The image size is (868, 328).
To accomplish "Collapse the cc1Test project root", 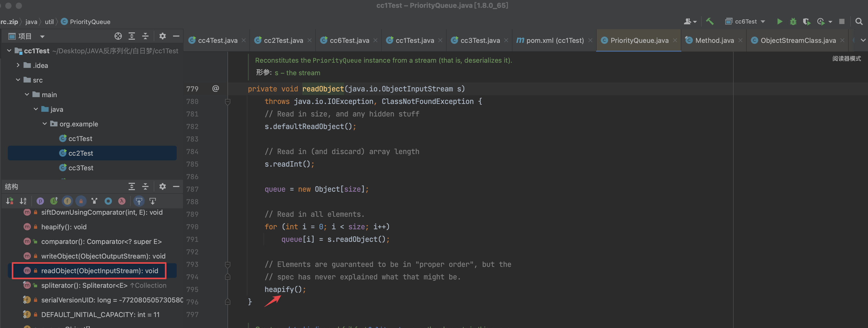I will (x=9, y=50).
